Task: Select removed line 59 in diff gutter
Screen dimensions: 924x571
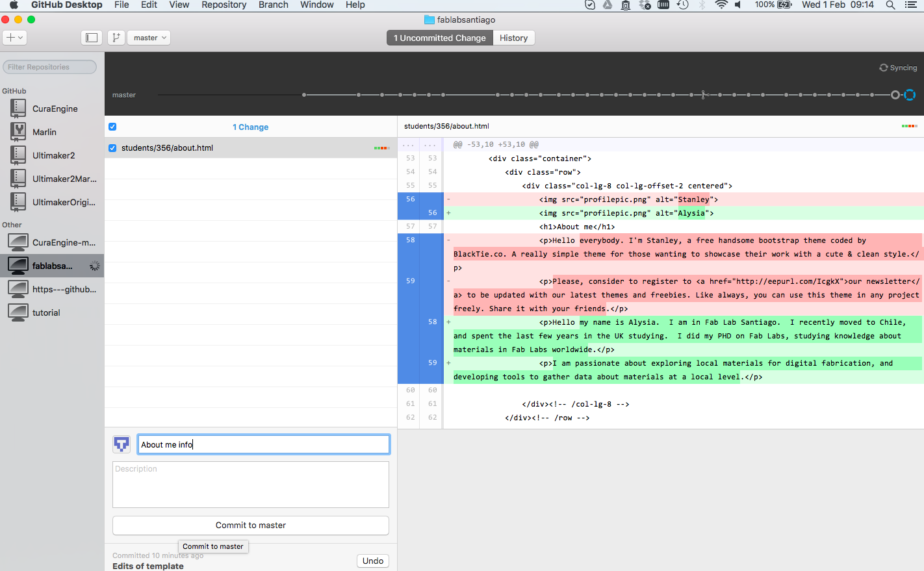Action: tap(410, 281)
